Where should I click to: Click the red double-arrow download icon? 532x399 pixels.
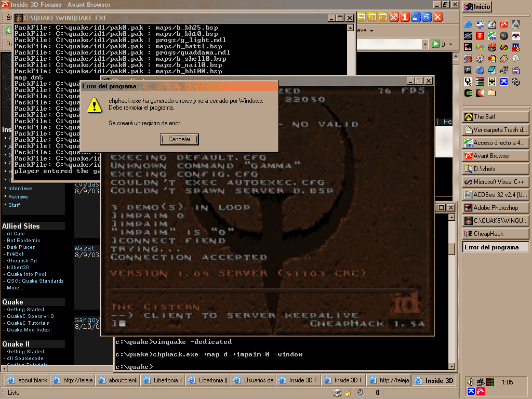pos(480,36)
